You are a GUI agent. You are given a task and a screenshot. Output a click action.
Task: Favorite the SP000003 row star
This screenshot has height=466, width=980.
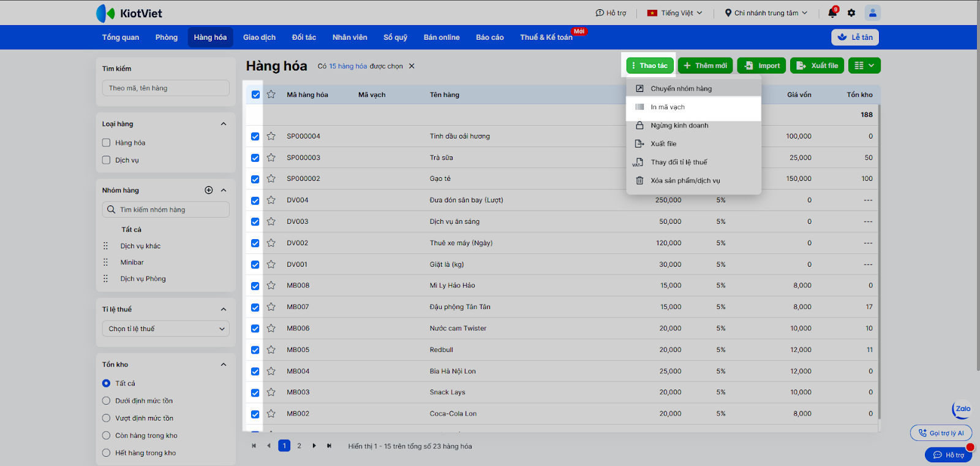[271, 158]
